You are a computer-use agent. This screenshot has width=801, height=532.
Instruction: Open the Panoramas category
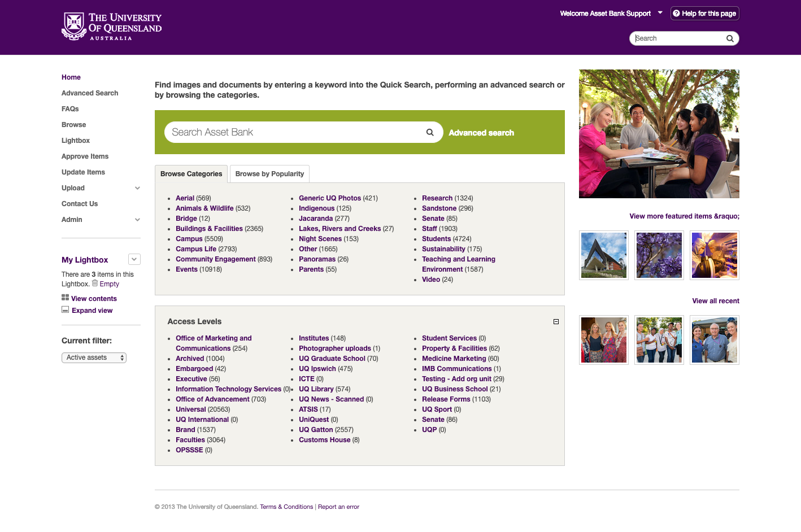tap(317, 259)
